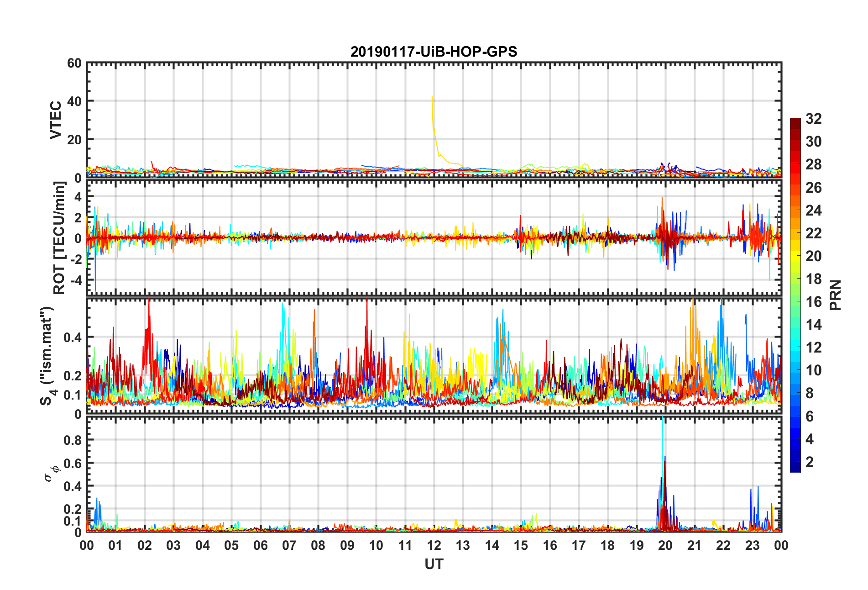
Task: Click the 20 hour tick on UT axis
Action: tap(665, 545)
